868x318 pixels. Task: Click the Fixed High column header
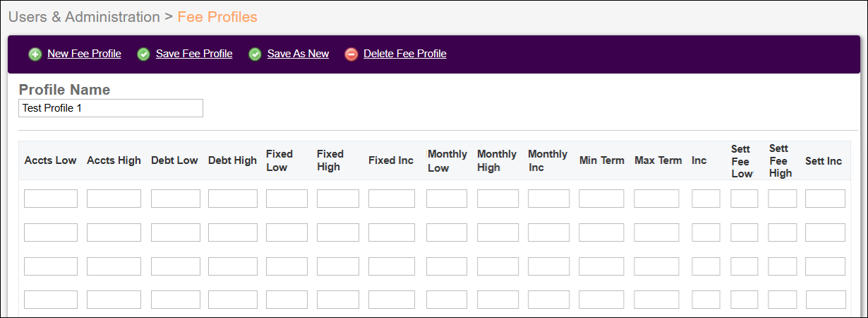pyautogui.click(x=330, y=160)
